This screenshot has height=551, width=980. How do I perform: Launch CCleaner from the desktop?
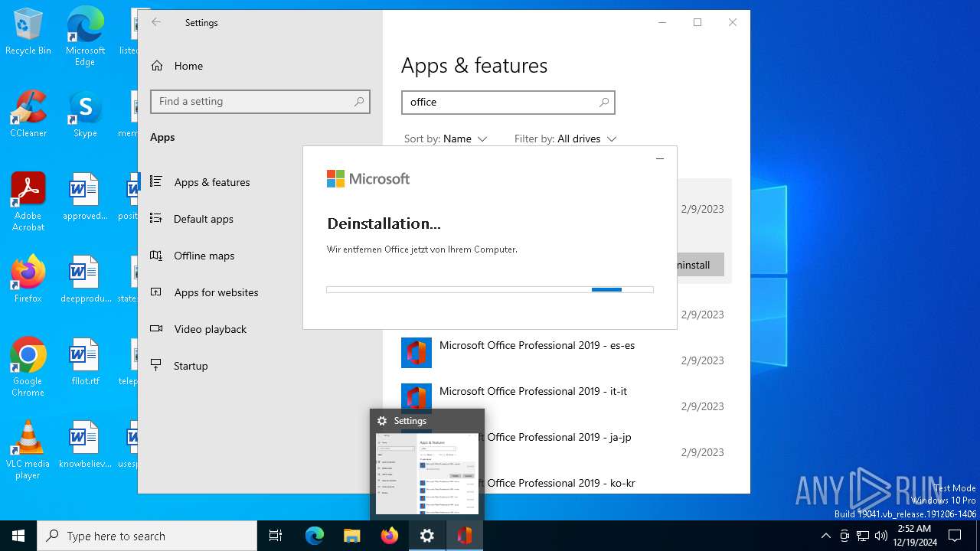click(x=28, y=113)
